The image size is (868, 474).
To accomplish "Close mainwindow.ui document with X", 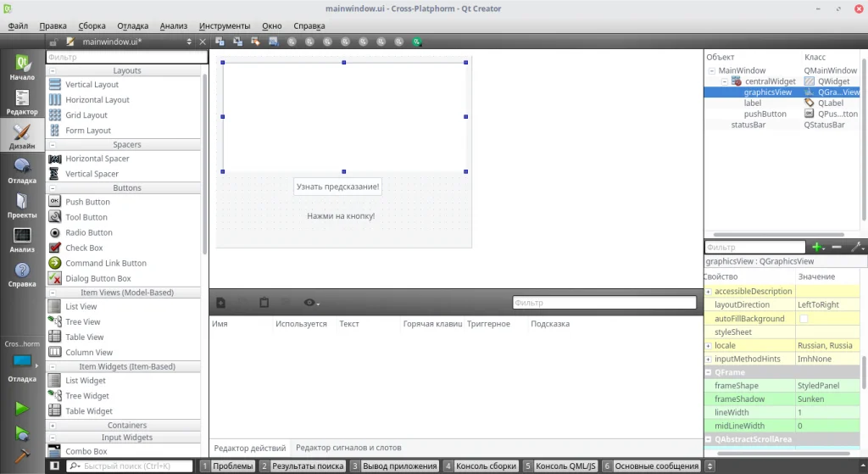I will tap(203, 42).
